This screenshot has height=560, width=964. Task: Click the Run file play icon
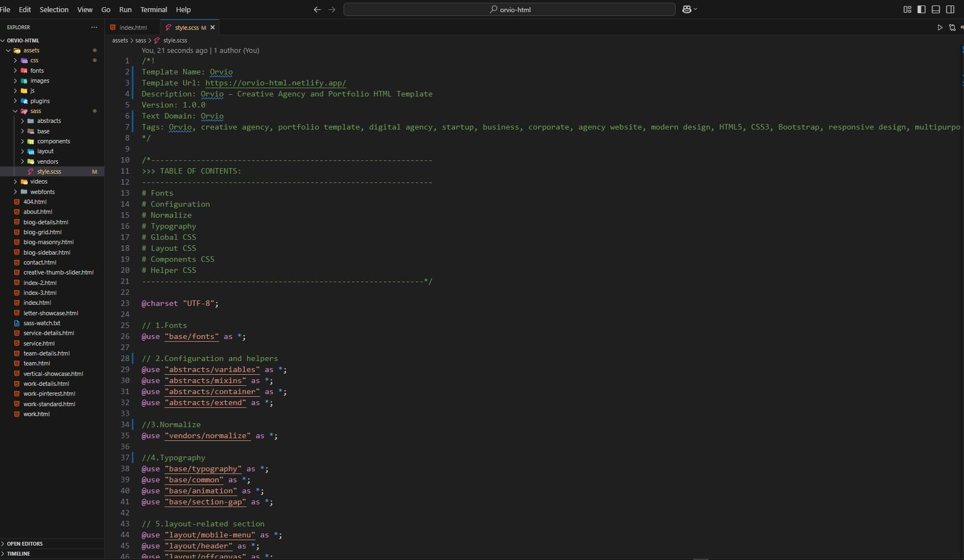[x=940, y=28]
